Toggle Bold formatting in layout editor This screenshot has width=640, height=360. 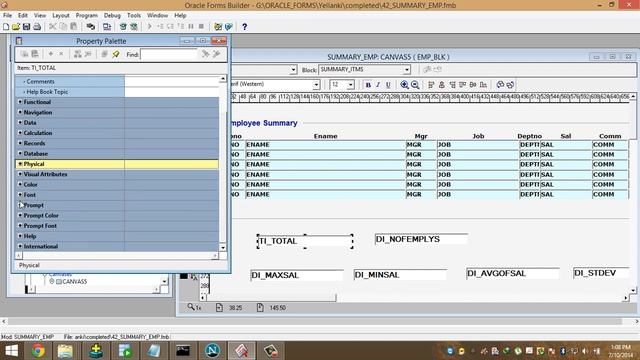click(x=368, y=85)
